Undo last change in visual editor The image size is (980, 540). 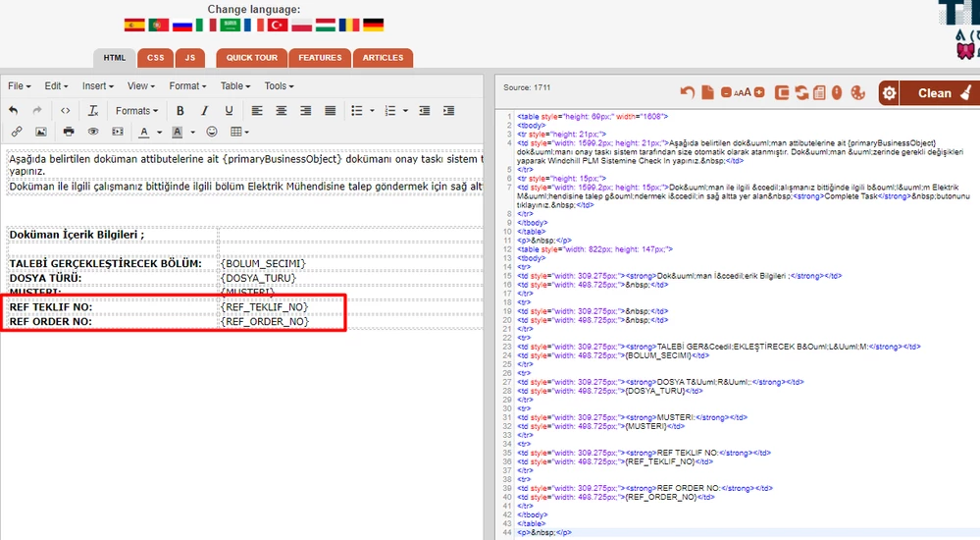pos(13,111)
